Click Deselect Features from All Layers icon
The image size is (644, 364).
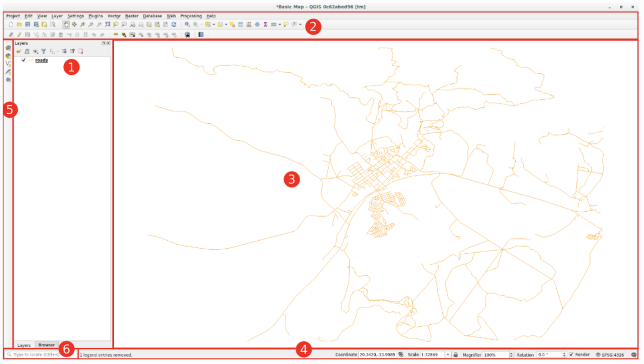click(x=233, y=24)
